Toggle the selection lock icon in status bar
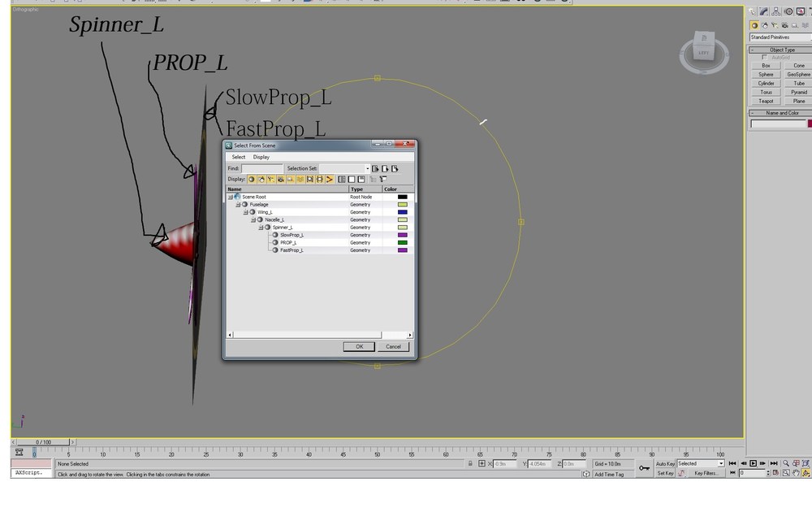The width and height of the screenshot is (812, 508). click(x=470, y=463)
